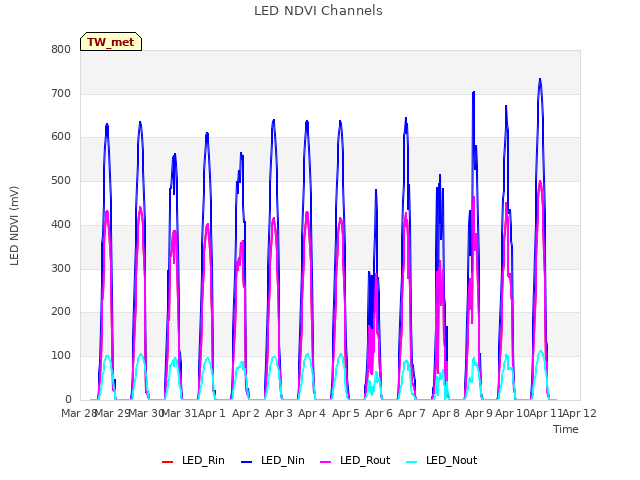Click the cyan LED_Nout legend swatch

coord(412,462)
